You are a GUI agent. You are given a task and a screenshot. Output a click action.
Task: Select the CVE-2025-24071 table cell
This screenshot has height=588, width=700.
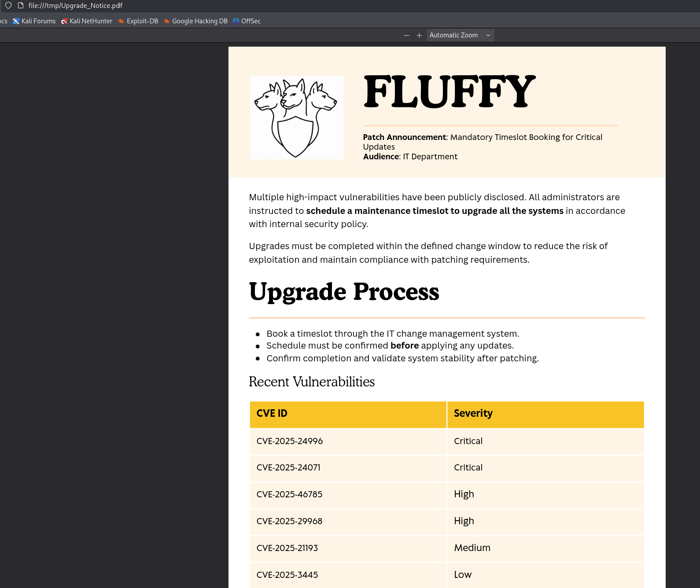pyautogui.click(x=288, y=467)
